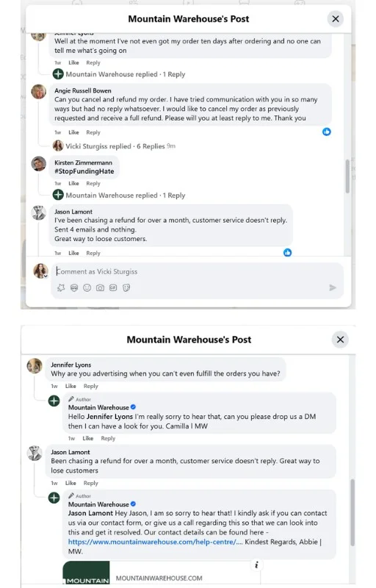Screen dimensions: 376x588
Task: Open profile switcher on Vicki Sturgiss avatar
Action: 41,271
